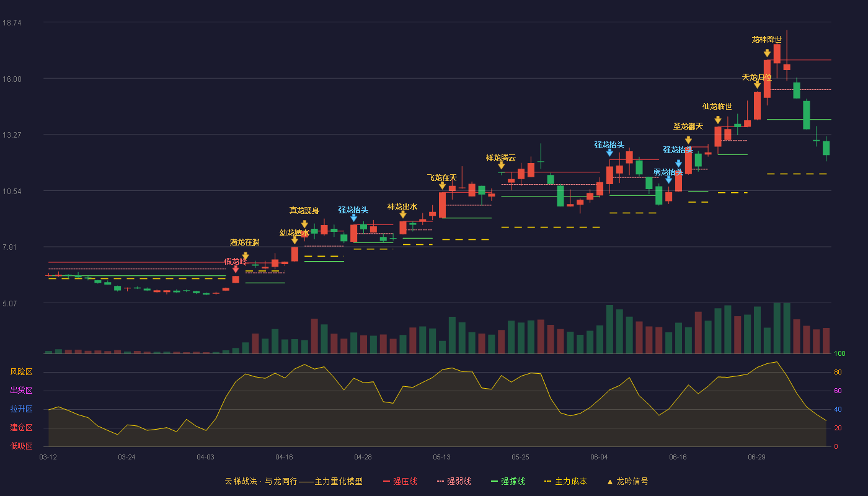Click the 04-16 date label
This screenshot has width=868, height=496.
pos(284,457)
